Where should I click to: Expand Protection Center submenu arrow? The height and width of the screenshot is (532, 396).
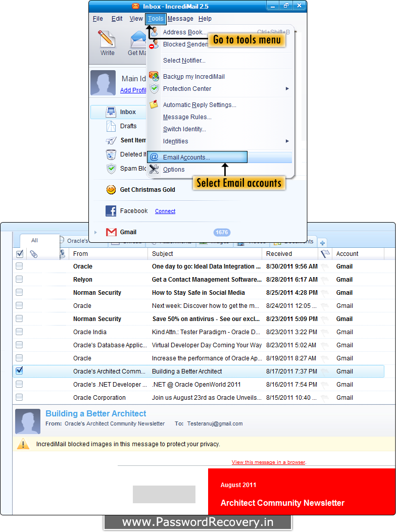click(287, 88)
